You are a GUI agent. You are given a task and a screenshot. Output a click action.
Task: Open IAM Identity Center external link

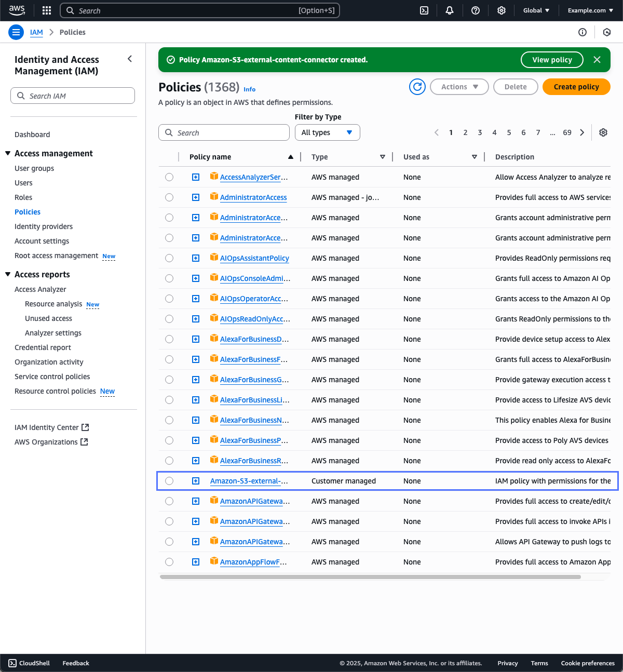tap(52, 427)
